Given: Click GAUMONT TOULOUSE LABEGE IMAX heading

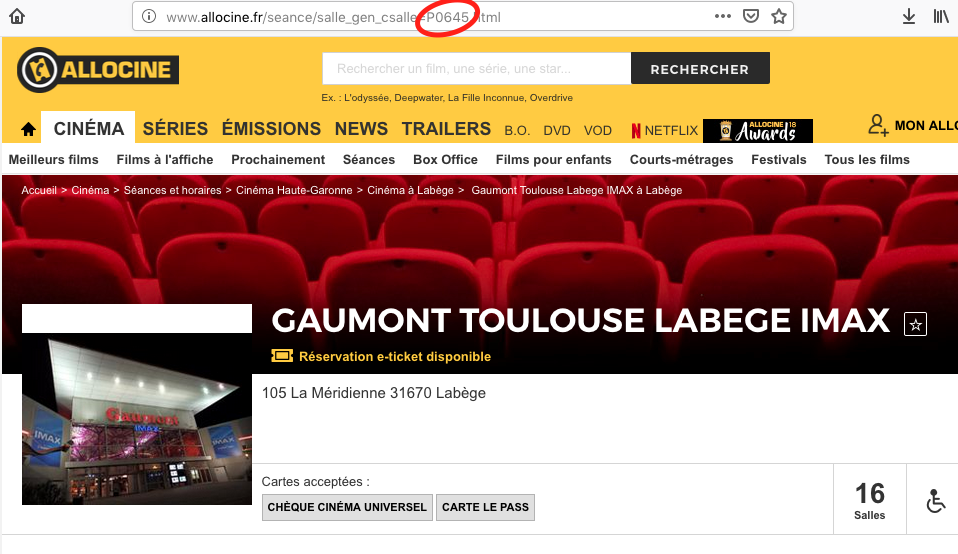Looking at the screenshot, I should (x=580, y=320).
